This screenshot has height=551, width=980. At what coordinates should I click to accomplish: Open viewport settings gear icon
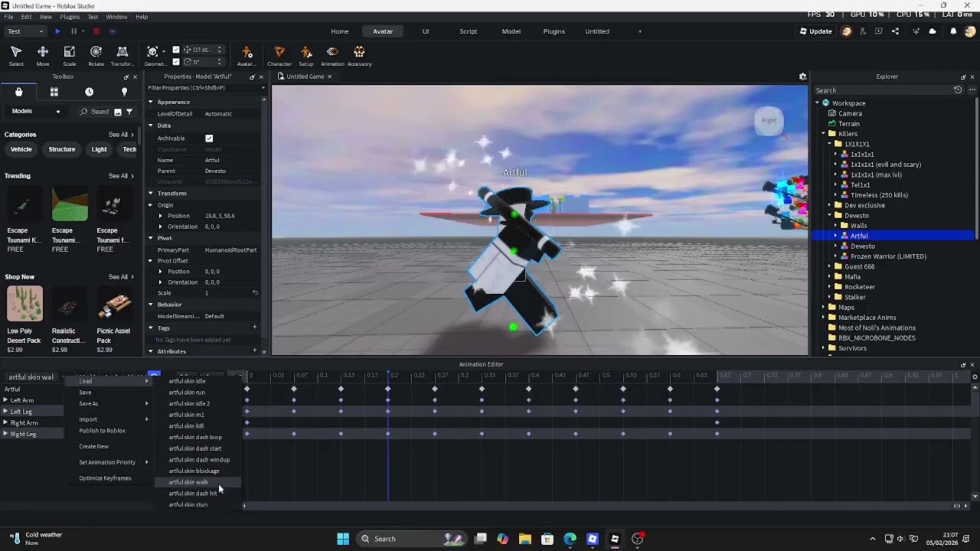(802, 77)
